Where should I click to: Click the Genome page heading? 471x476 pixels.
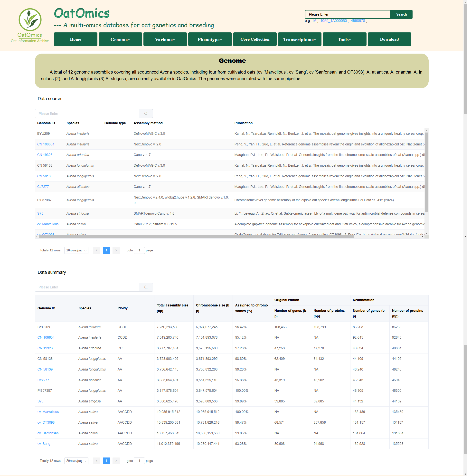click(x=232, y=61)
